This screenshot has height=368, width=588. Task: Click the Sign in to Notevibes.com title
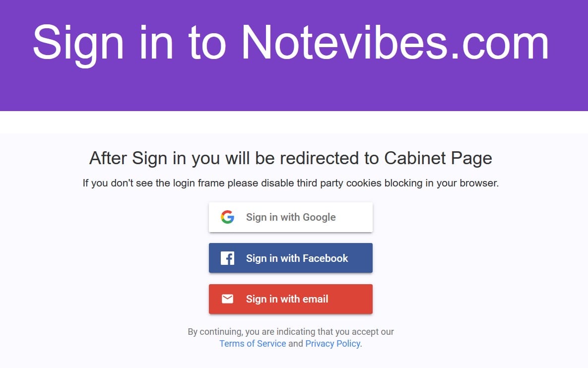[291, 42]
